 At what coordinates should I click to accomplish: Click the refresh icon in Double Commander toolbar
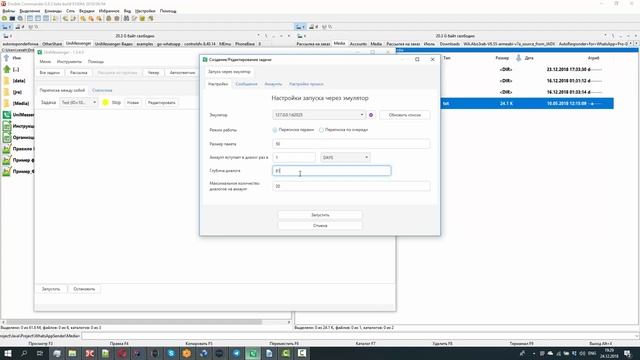(x=4, y=18)
